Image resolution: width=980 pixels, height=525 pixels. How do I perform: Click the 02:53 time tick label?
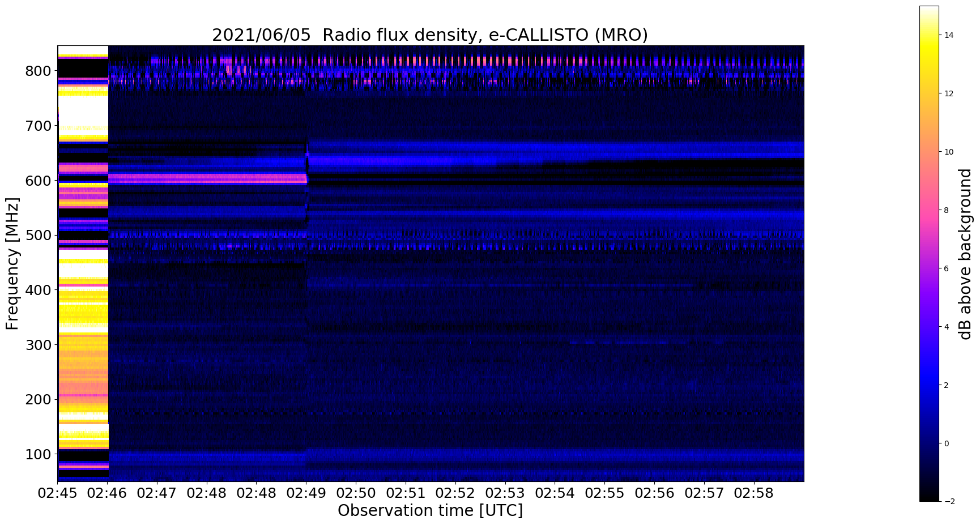pos(505,493)
